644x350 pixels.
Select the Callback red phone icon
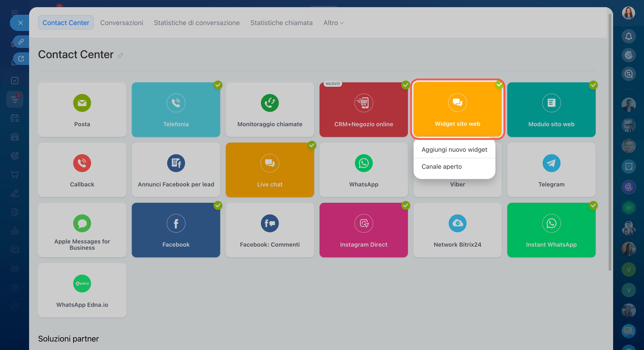82,163
